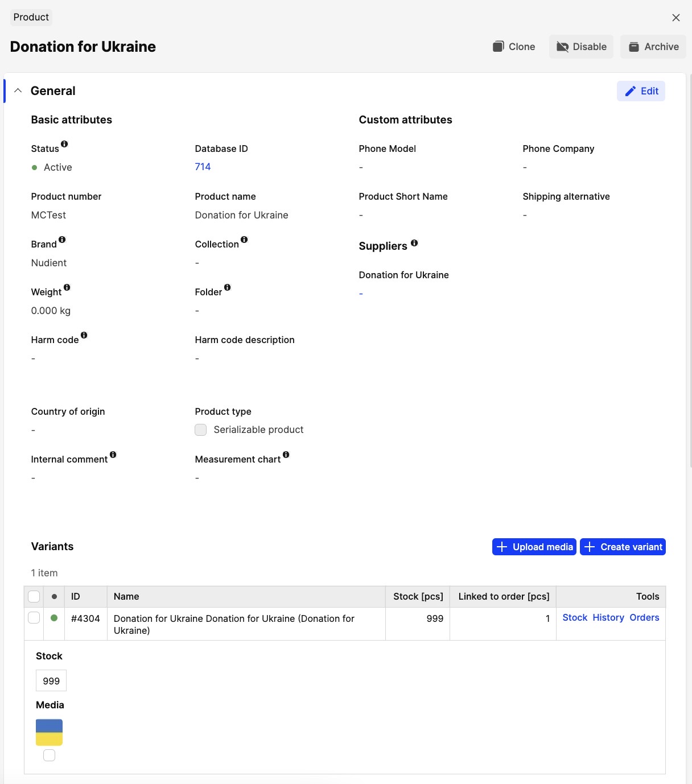Click the Suppliers info icon

coord(414,243)
